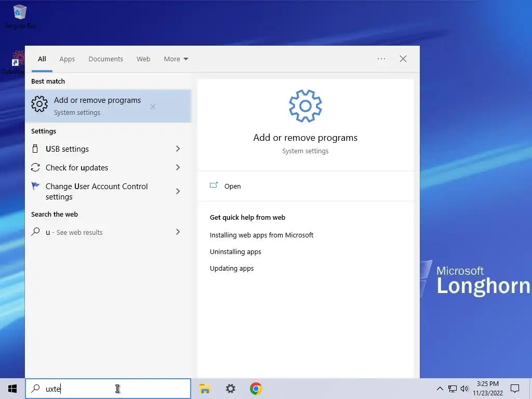Click the large blue gear preview icon
Screen dimensions: 532x399
(305, 106)
